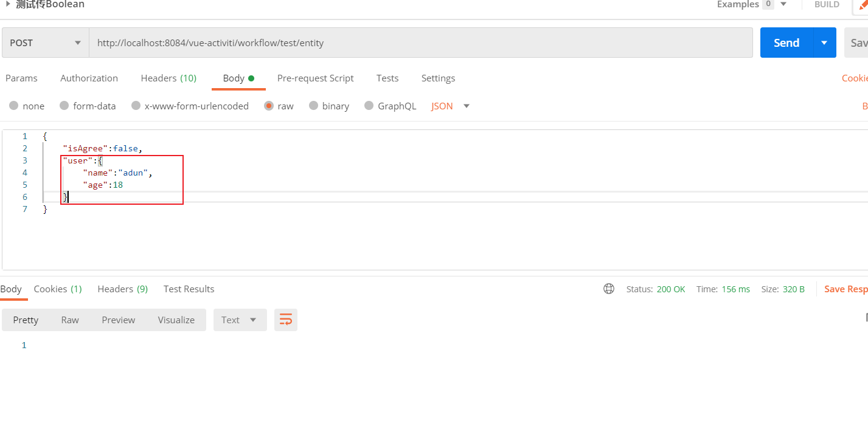868x432 pixels.
Task: Switch to the Authorization tab
Action: (x=89, y=78)
